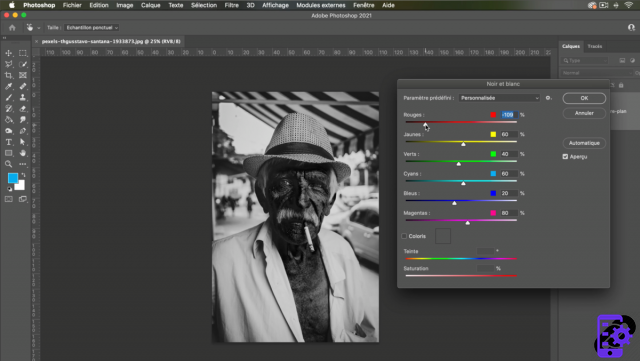Open the Modules externes menu
Image resolution: width=640 pixels, height=361 pixels.
[321, 5]
